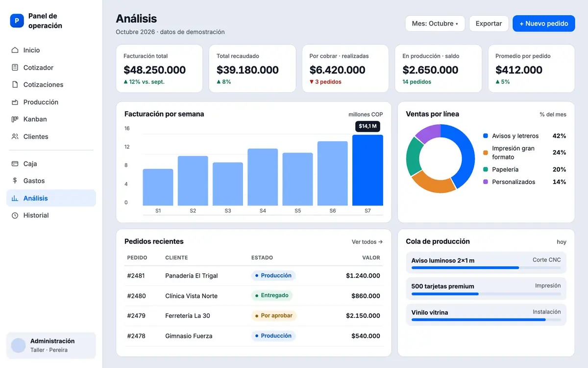Open Caja from sidebar
588x368 pixels.
[51, 163]
